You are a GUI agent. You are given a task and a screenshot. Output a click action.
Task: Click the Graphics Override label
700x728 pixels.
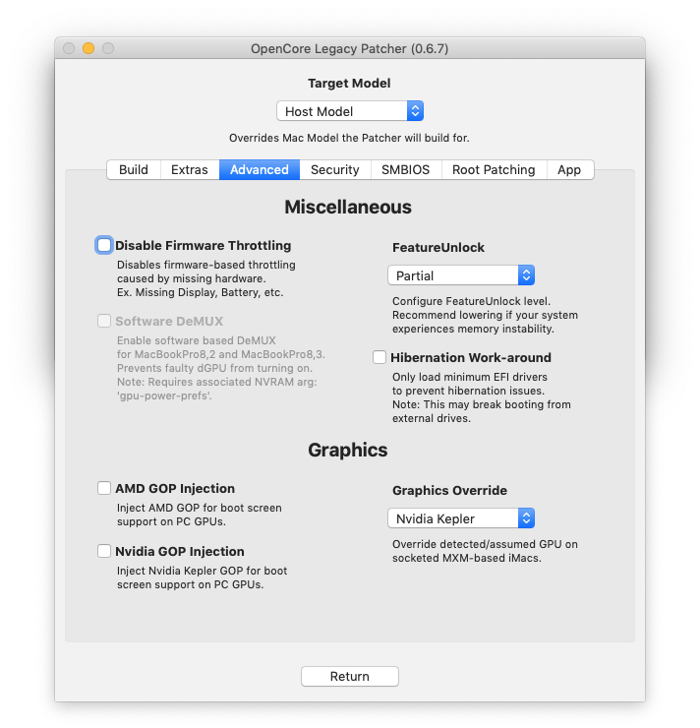coord(449,490)
